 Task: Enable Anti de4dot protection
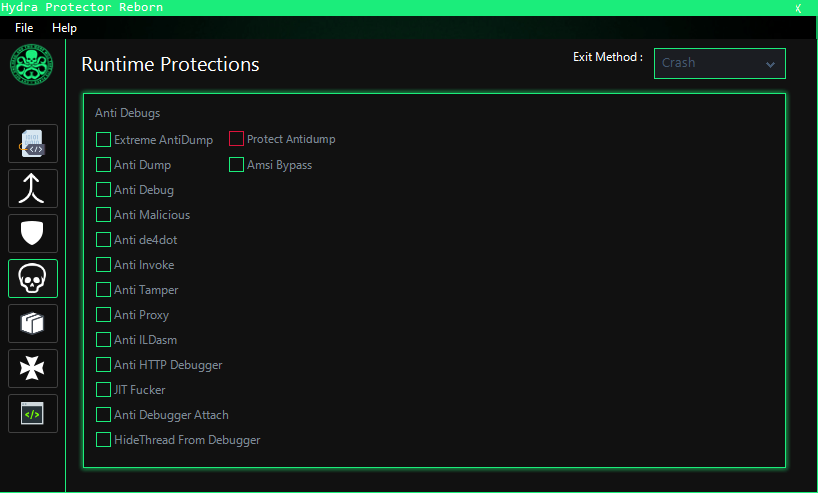click(x=104, y=240)
